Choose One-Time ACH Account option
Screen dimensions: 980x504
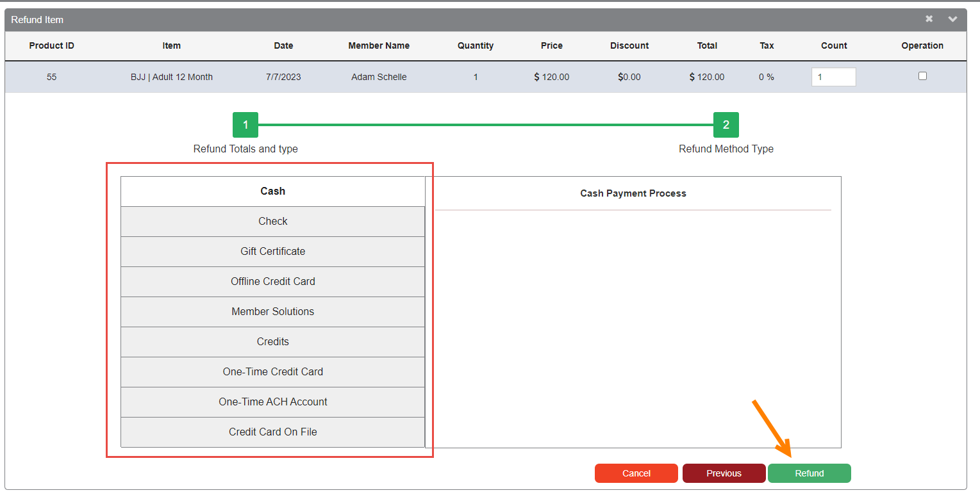coord(272,402)
